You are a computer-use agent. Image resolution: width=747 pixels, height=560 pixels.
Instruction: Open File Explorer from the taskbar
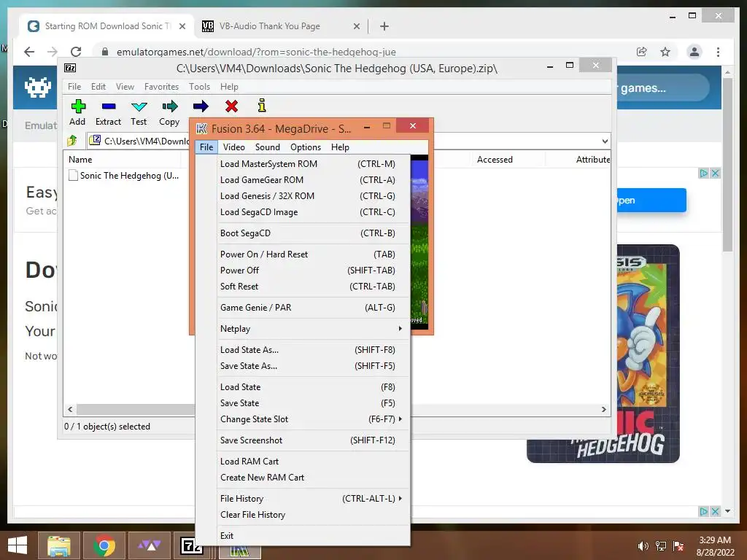click(59, 546)
